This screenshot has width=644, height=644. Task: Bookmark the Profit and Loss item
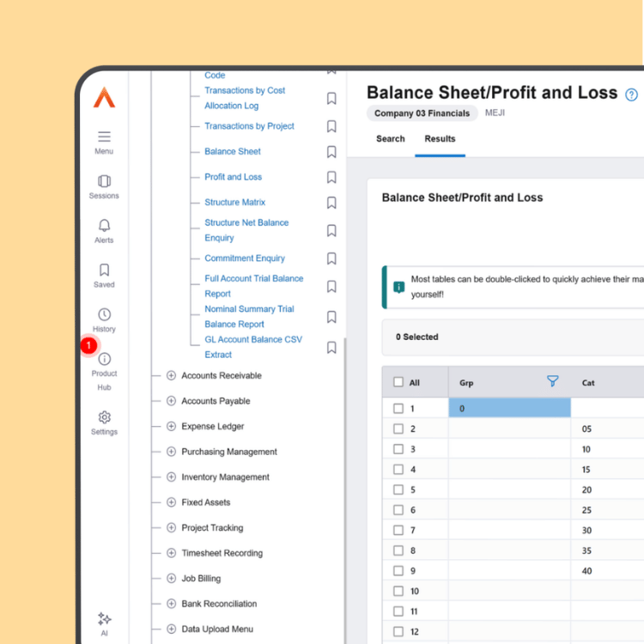coord(331,177)
